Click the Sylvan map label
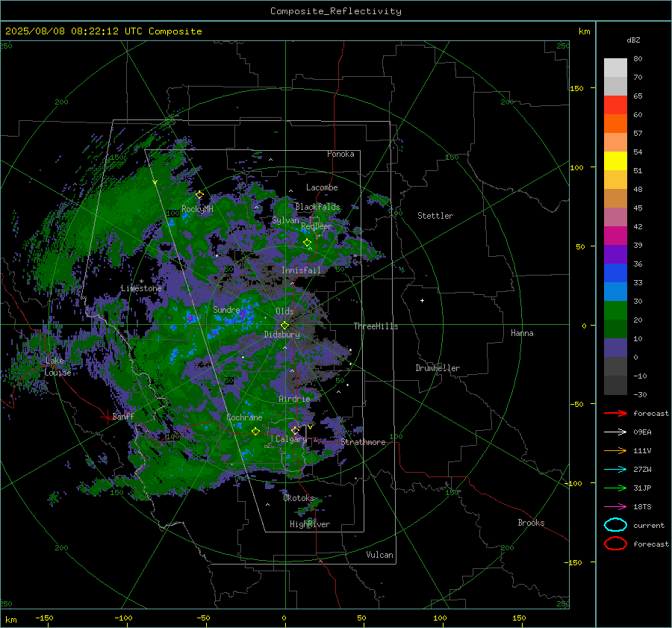Image resolution: width=672 pixels, height=628 pixels. coord(285,220)
